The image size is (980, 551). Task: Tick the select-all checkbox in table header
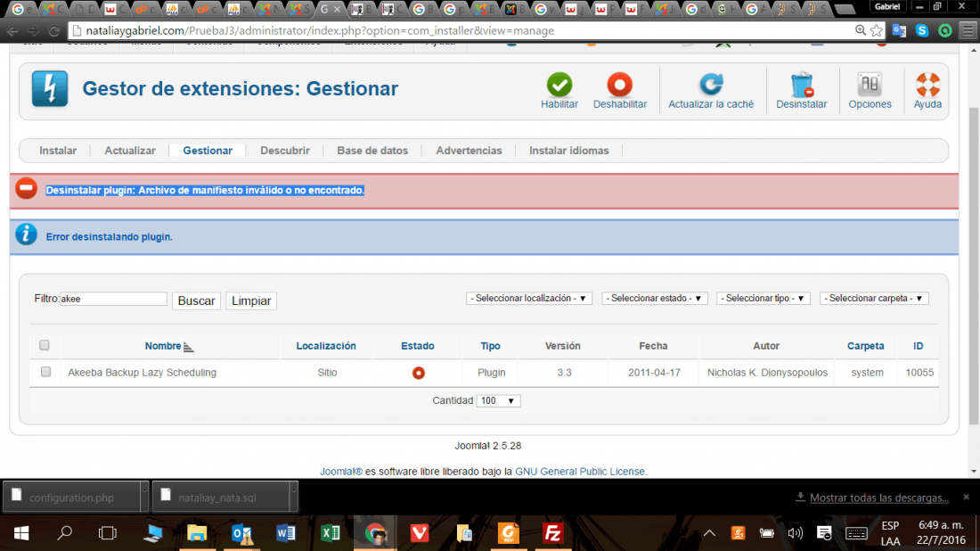tap(45, 345)
